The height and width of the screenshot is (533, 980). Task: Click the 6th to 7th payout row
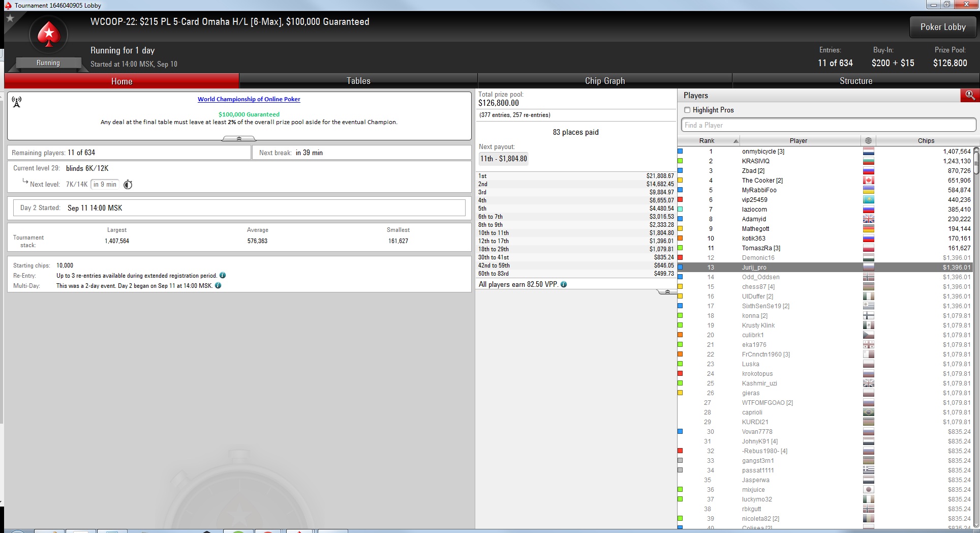[x=576, y=217]
